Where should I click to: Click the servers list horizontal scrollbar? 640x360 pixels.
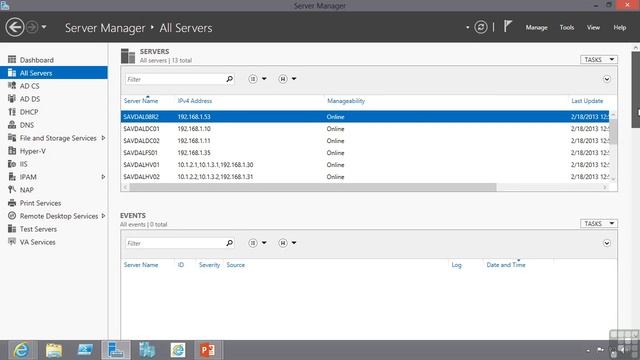pyautogui.click(x=313, y=187)
